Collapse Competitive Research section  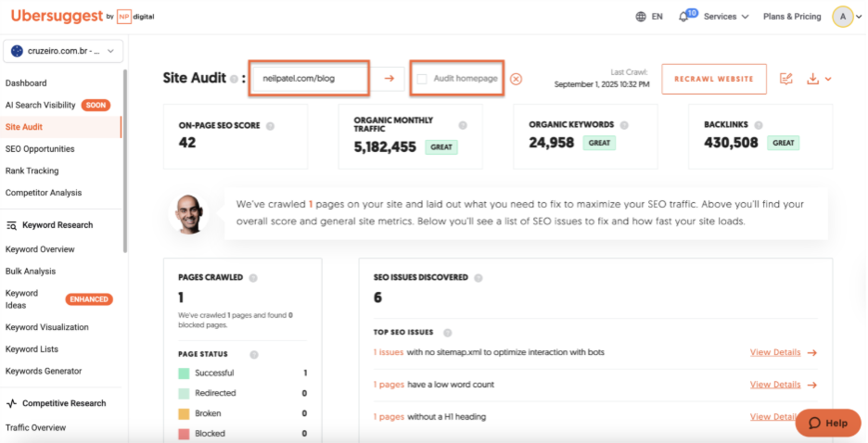point(56,403)
